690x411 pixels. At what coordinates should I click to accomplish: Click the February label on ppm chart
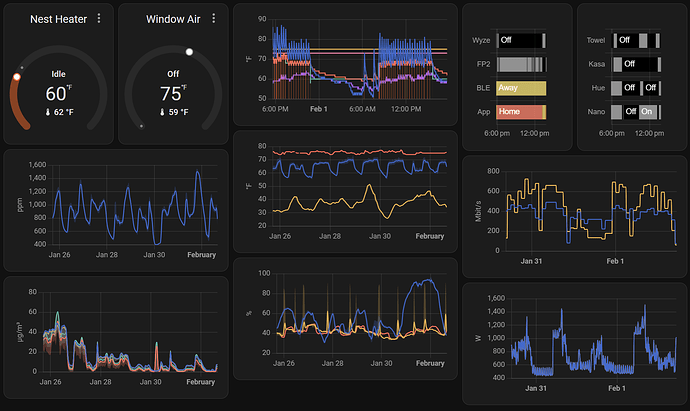tap(202, 254)
